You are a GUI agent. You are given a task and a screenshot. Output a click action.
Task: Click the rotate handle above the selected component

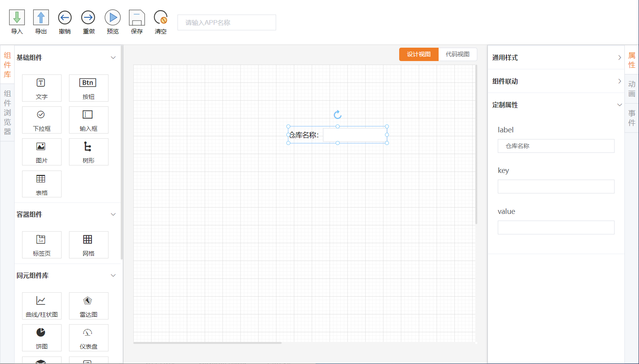point(338,115)
